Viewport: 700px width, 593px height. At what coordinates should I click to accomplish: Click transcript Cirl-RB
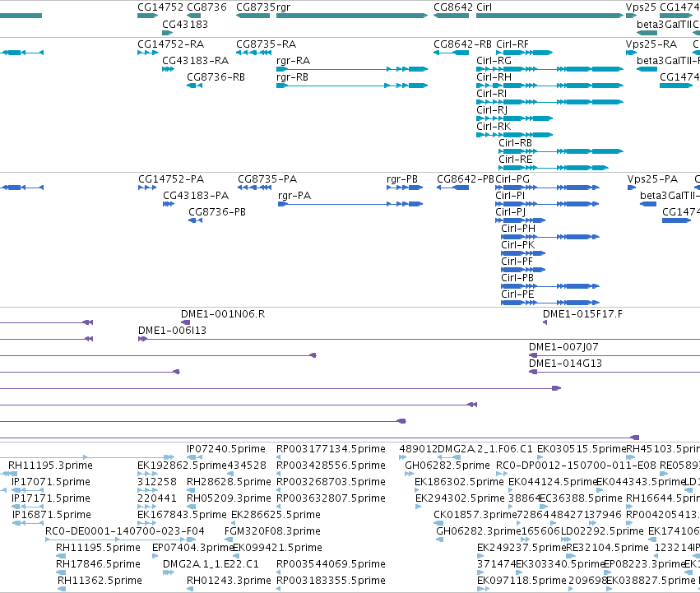click(x=561, y=151)
